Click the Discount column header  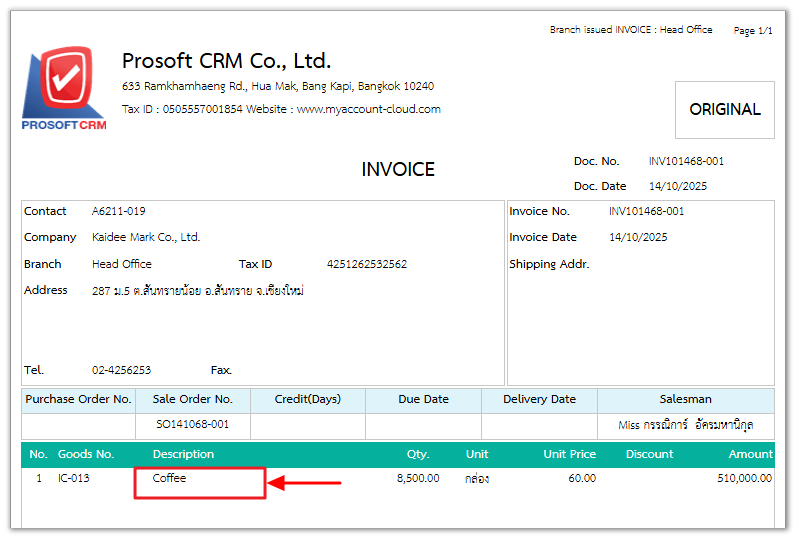649,454
